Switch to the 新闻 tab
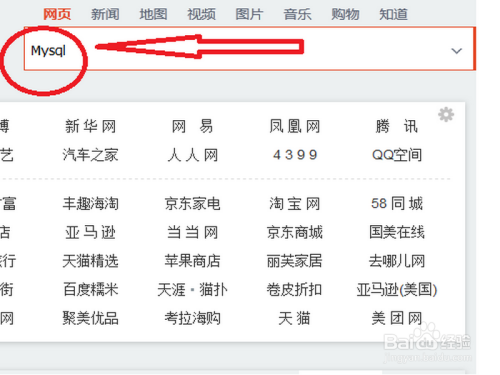 coord(105,14)
